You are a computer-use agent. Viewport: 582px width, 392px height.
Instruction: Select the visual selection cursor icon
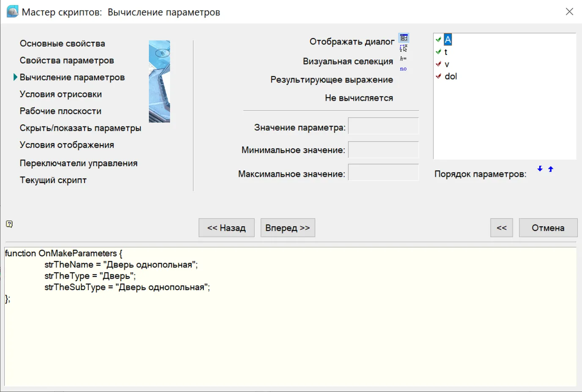tap(404, 48)
